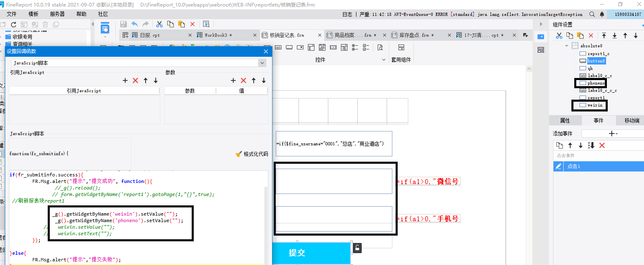This screenshot has height=265, width=644.
Task: Click the scissors cut icon in main toolbar
Action: coord(159,24)
